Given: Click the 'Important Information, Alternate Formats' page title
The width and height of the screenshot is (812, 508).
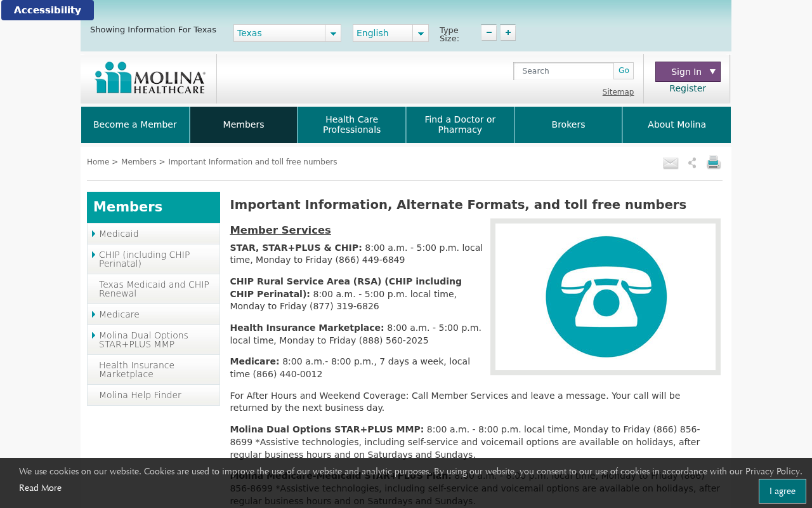Looking at the screenshot, I should (458, 204).
